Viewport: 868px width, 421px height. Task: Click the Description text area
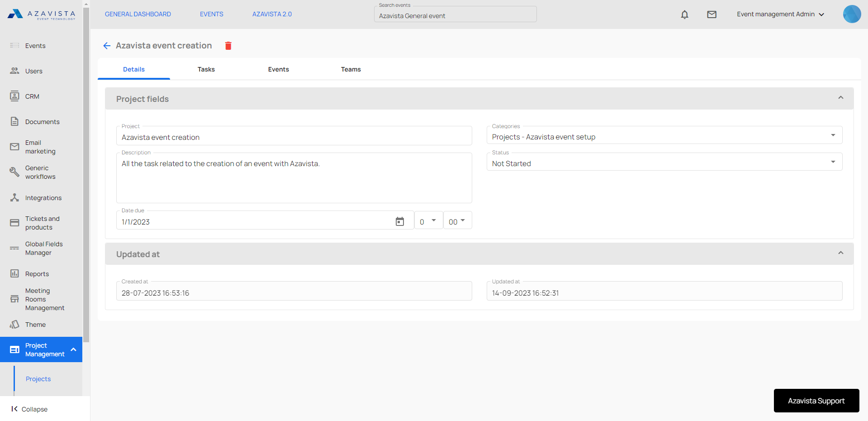[x=294, y=178]
